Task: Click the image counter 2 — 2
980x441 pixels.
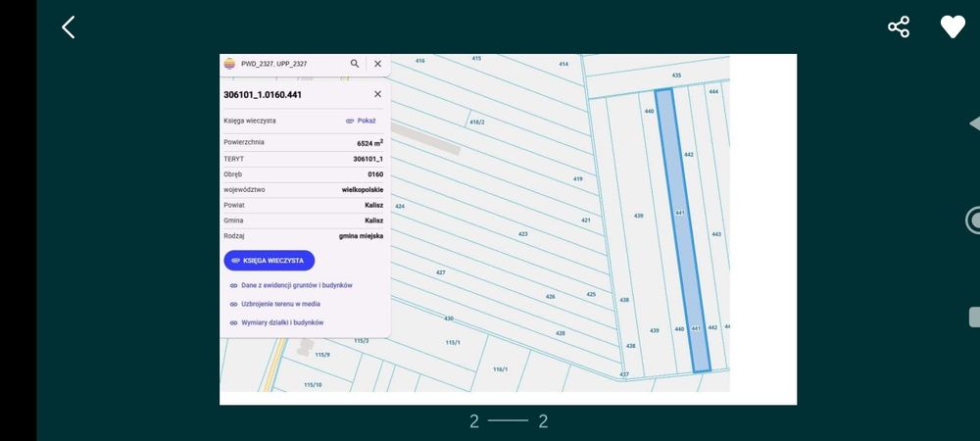Action: coord(509,421)
